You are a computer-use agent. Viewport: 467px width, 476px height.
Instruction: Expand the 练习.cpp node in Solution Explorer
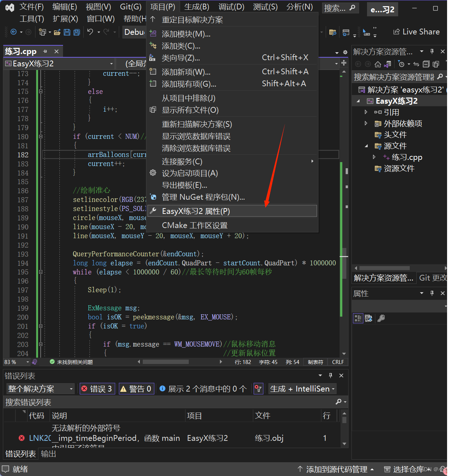[x=374, y=157]
